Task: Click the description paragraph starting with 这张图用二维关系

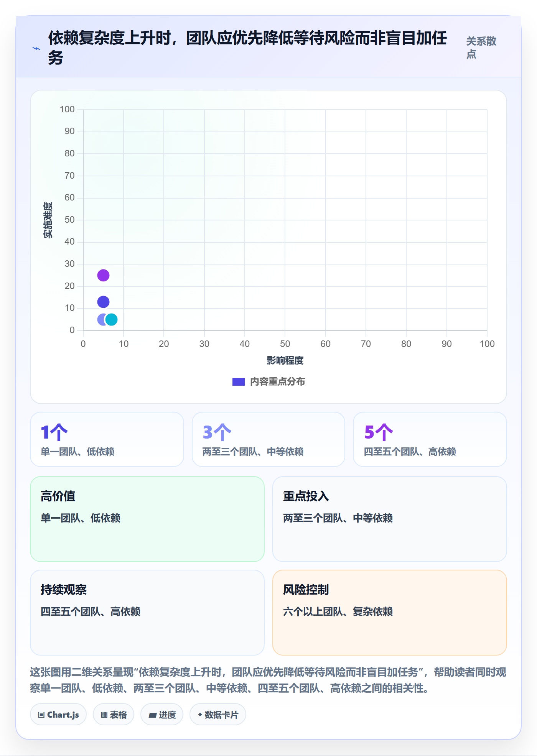Action: pyautogui.click(x=268, y=680)
